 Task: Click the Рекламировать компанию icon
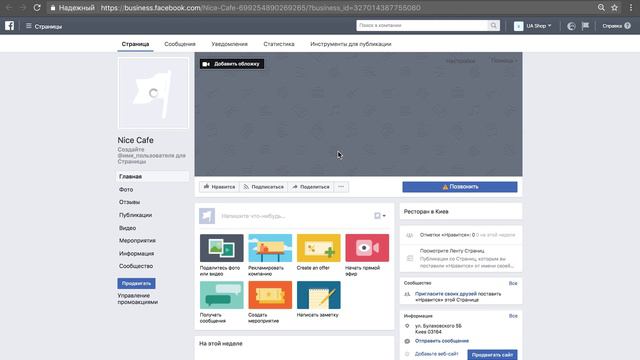(x=270, y=248)
